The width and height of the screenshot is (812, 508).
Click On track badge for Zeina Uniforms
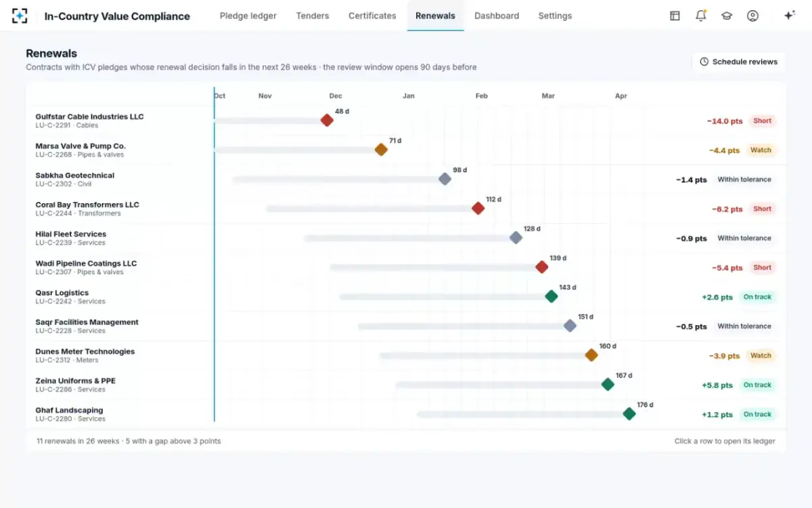(x=757, y=385)
